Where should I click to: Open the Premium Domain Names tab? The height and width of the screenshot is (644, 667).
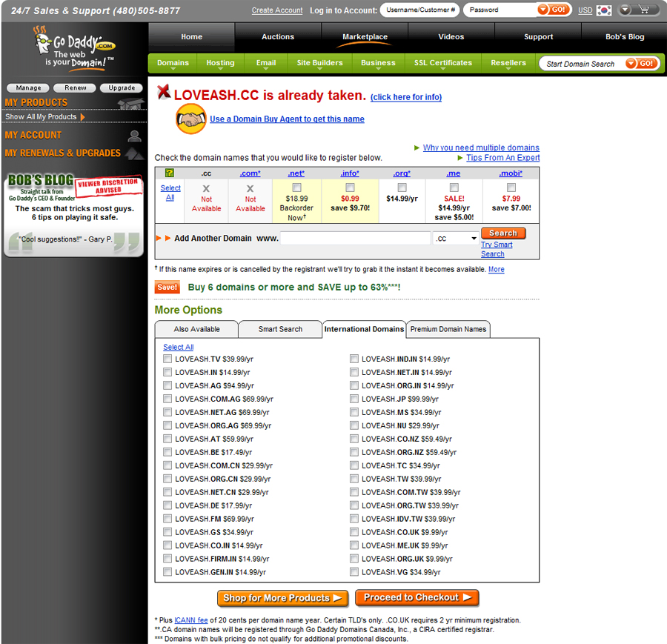point(448,329)
